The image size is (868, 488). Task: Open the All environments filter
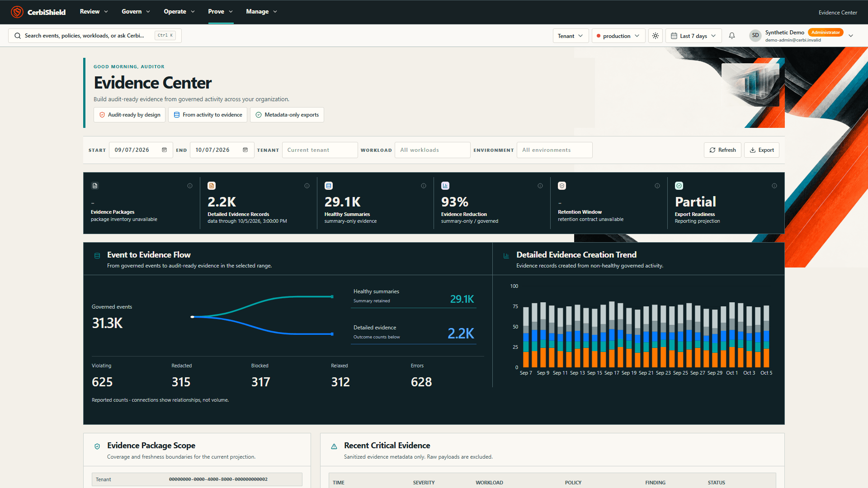pyautogui.click(x=555, y=150)
